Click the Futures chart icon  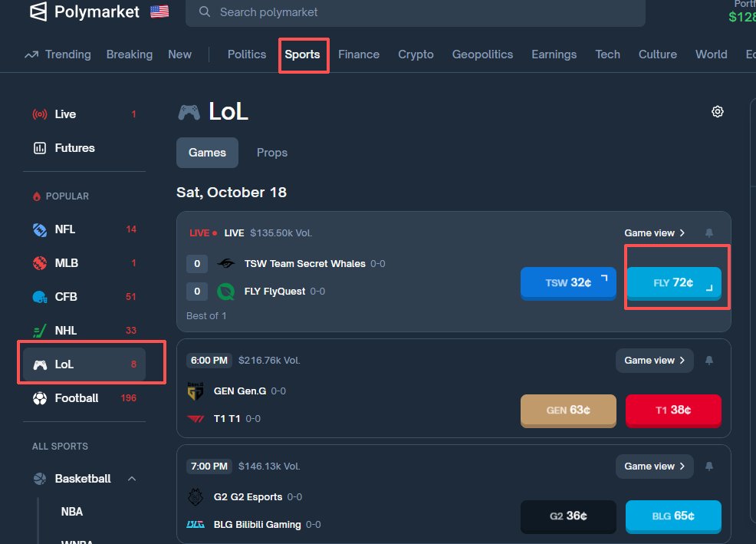[40, 148]
